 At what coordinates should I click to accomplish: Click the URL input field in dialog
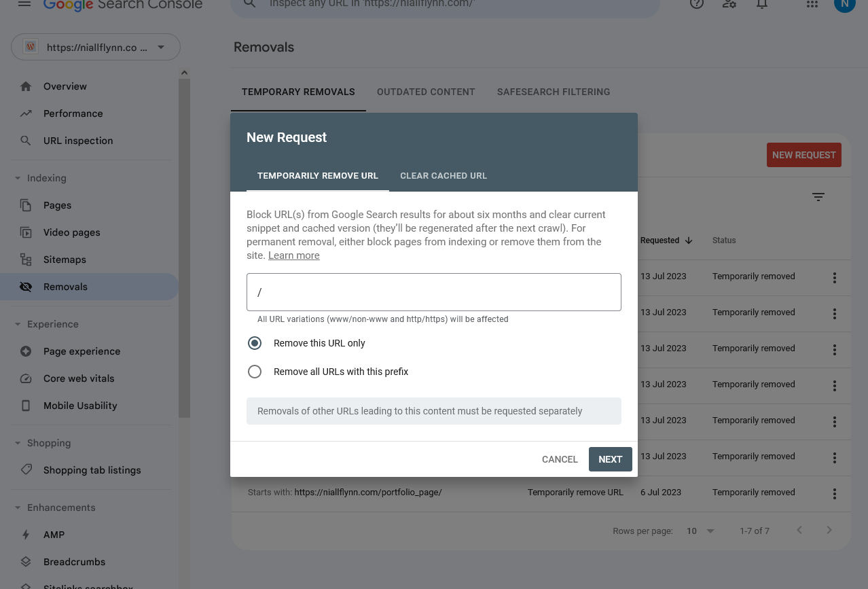[434, 292]
